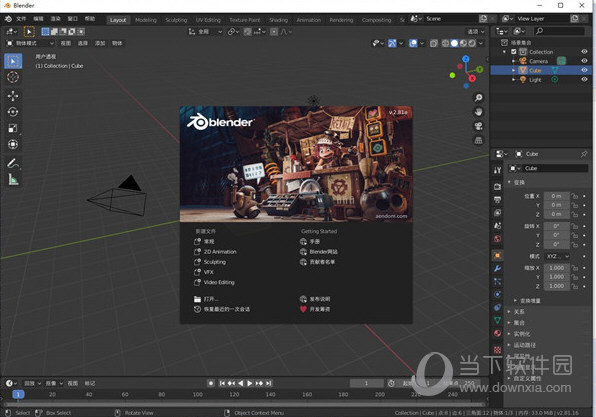Create new Video Editing file

214,282
